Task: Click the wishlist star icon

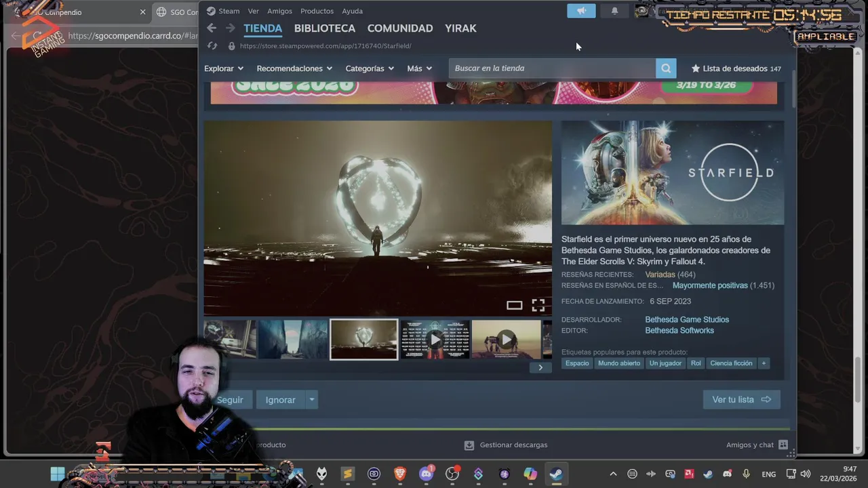Action: 695,68
